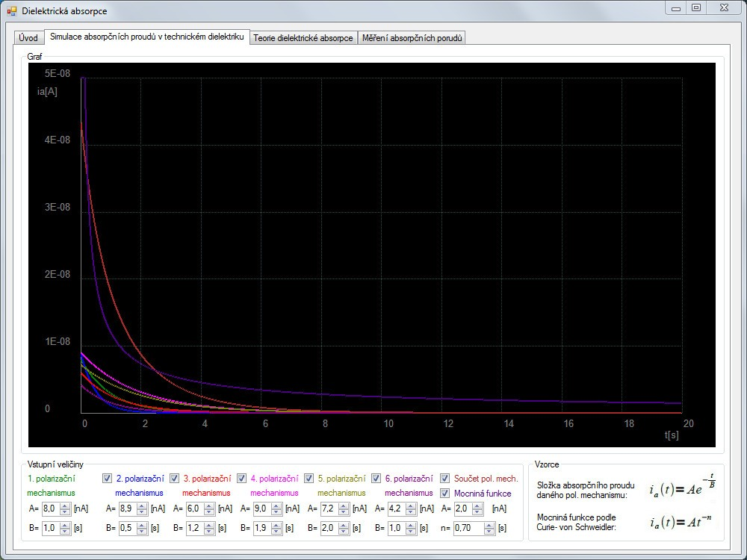Decrease B of the 3rd polarization mechanism
Screen dimensions: 747x560
coord(209,531)
